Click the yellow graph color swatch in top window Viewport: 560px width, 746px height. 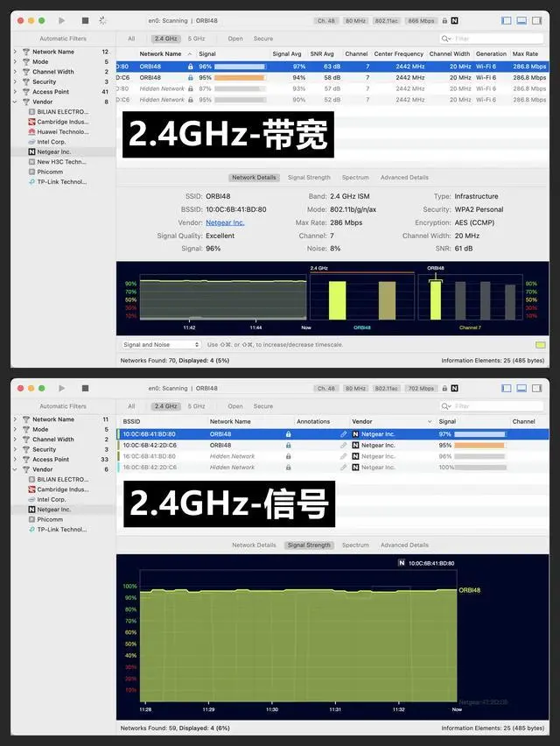coord(541,345)
